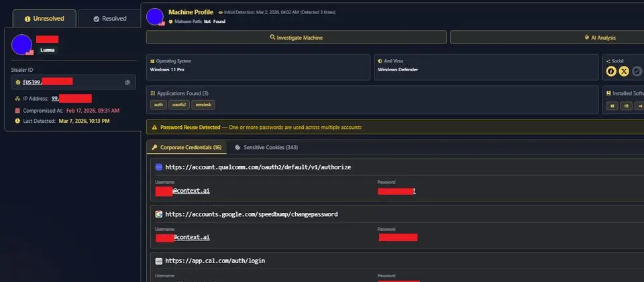This screenshot has width=644, height=282.
Task: Switch to the Resolved tab
Action: pyautogui.click(x=109, y=19)
